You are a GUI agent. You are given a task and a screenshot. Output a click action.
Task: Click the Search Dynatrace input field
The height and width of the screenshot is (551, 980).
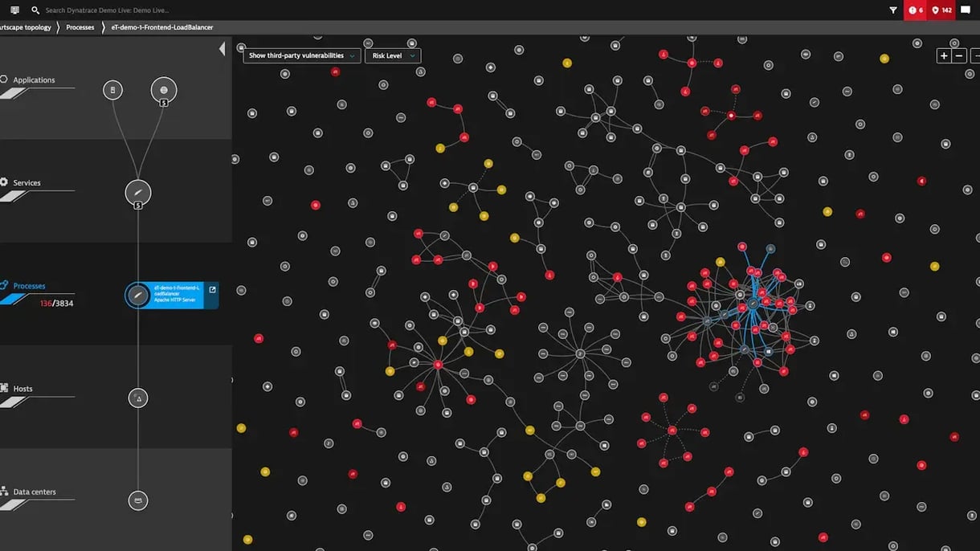click(107, 10)
